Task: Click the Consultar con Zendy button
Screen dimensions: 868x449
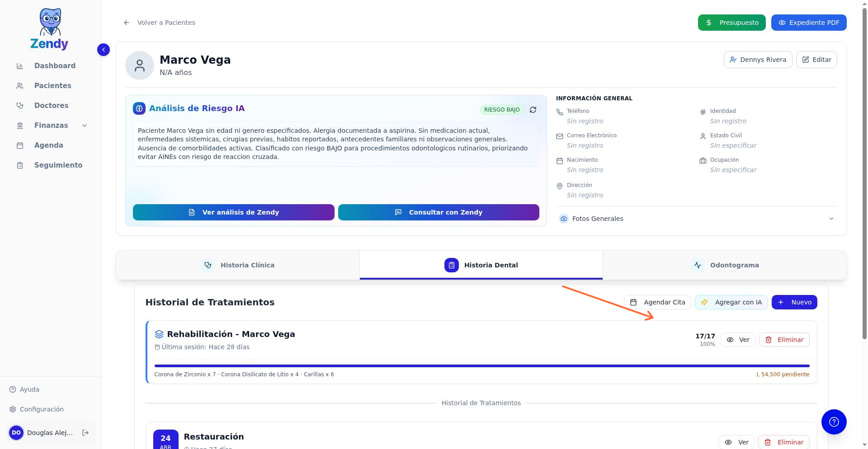Action: point(439,212)
